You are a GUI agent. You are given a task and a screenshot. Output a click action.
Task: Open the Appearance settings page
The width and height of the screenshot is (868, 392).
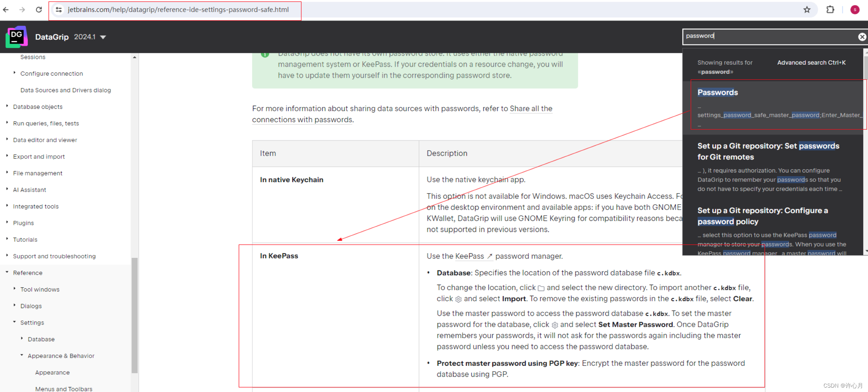click(52, 373)
